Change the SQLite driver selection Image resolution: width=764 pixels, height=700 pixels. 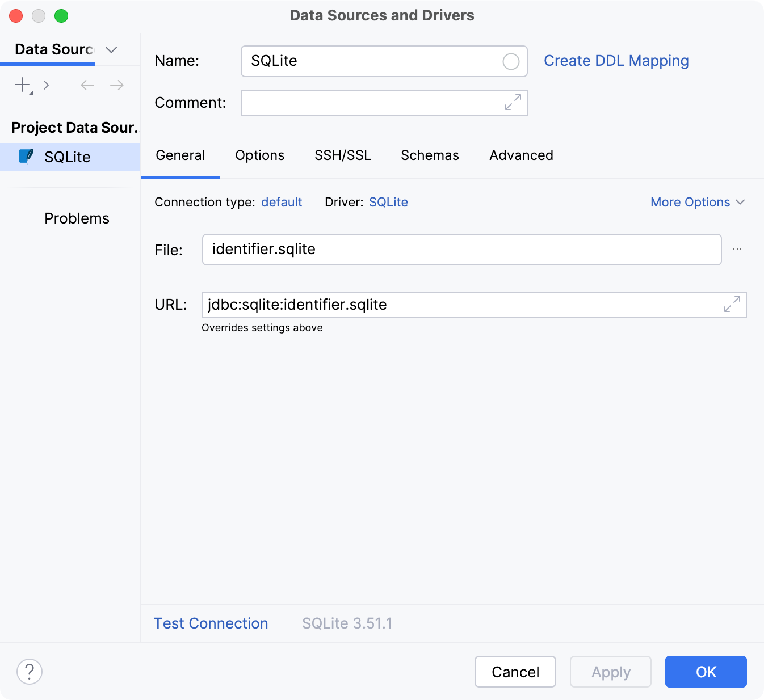pyautogui.click(x=388, y=202)
